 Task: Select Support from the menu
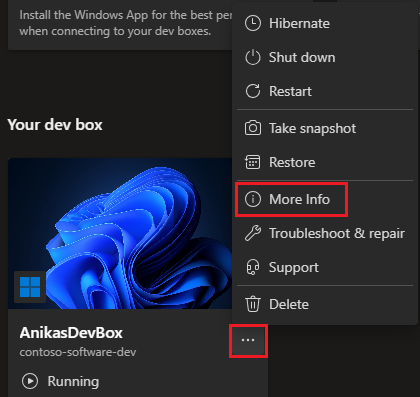click(x=325, y=267)
